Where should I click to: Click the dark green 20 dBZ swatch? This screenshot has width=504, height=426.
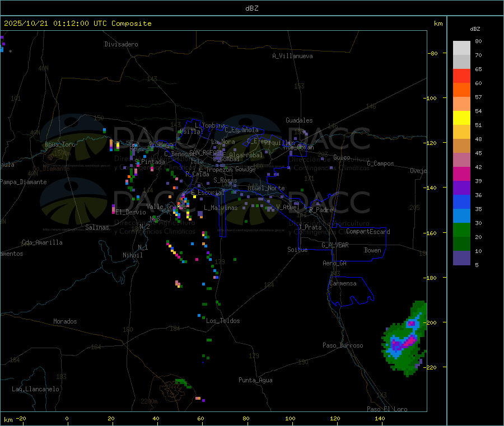coord(461,244)
